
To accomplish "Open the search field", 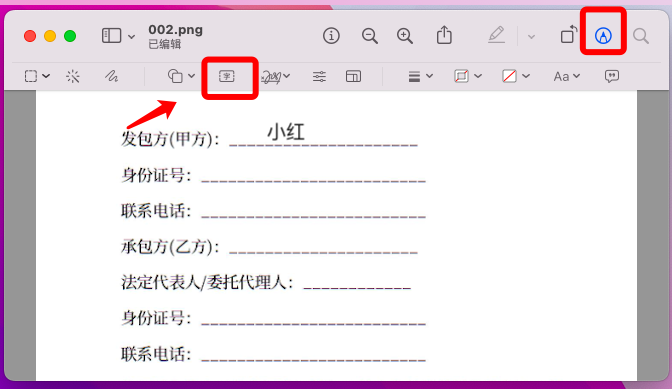I will tap(641, 36).
